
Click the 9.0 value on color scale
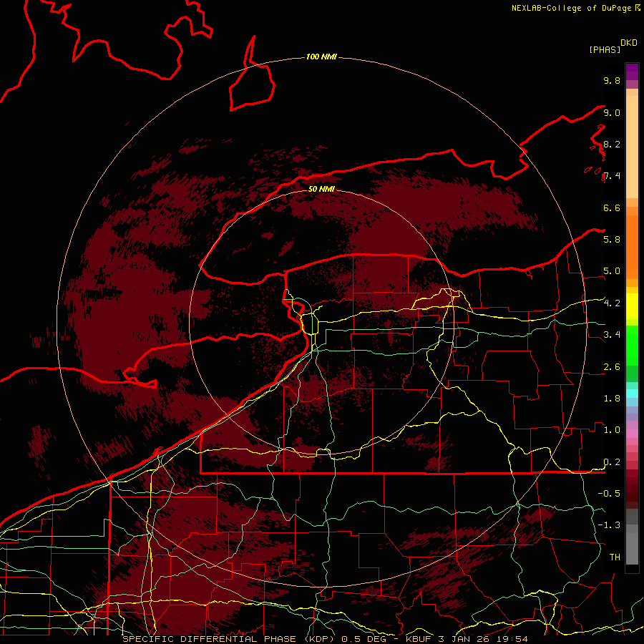tap(612, 113)
